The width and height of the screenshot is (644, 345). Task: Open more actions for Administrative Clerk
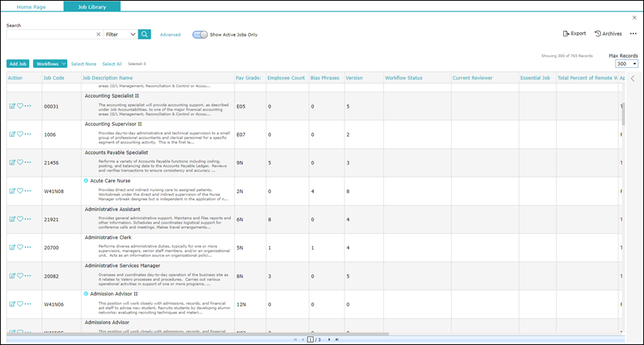click(x=27, y=247)
